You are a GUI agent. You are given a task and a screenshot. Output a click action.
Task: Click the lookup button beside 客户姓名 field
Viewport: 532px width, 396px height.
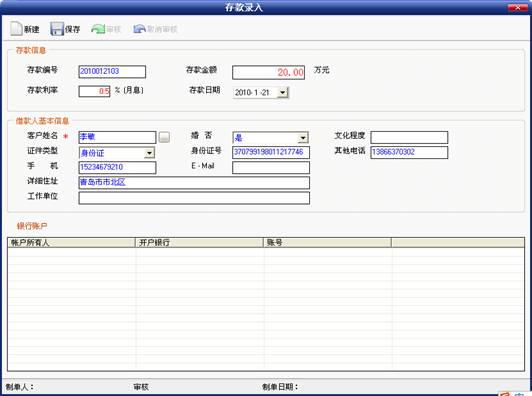coord(164,137)
